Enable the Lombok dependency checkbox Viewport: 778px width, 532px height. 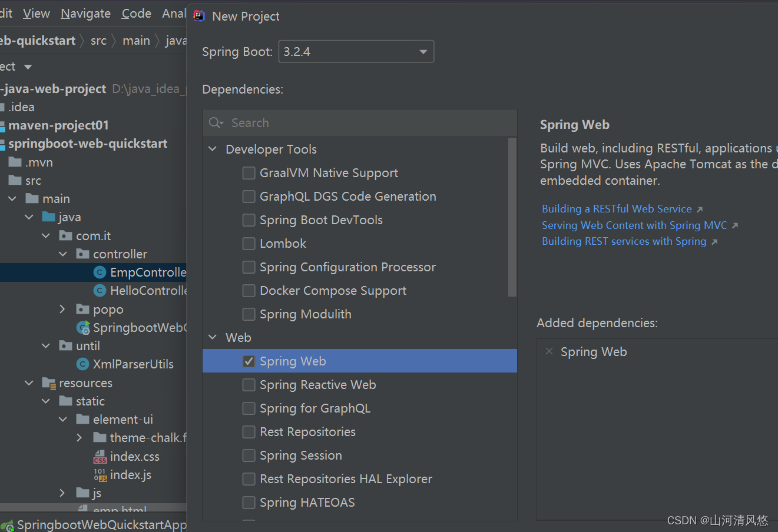click(249, 244)
